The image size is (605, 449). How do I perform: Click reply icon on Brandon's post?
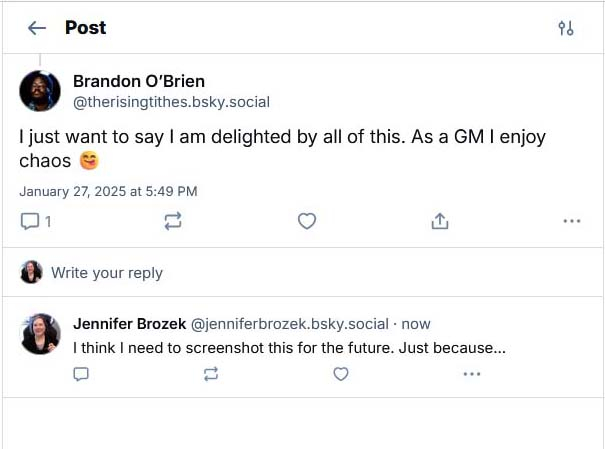coord(30,221)
